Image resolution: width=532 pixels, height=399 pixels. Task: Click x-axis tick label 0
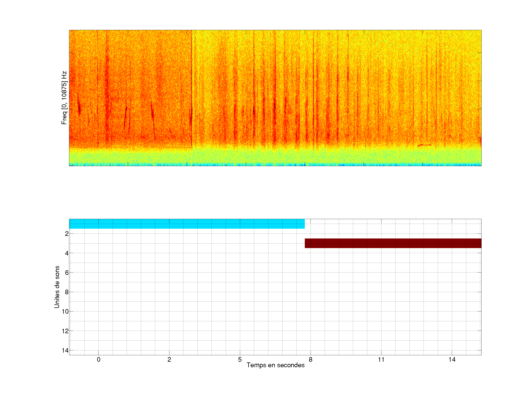[x=99, y=359]
